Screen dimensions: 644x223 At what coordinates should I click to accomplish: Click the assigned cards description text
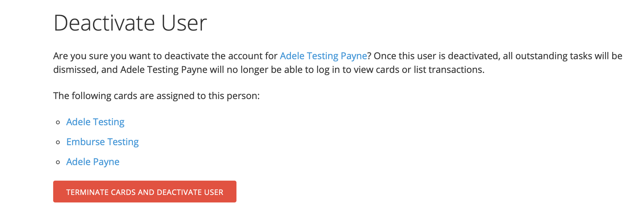pyautogui.click(x=156, y=96)
